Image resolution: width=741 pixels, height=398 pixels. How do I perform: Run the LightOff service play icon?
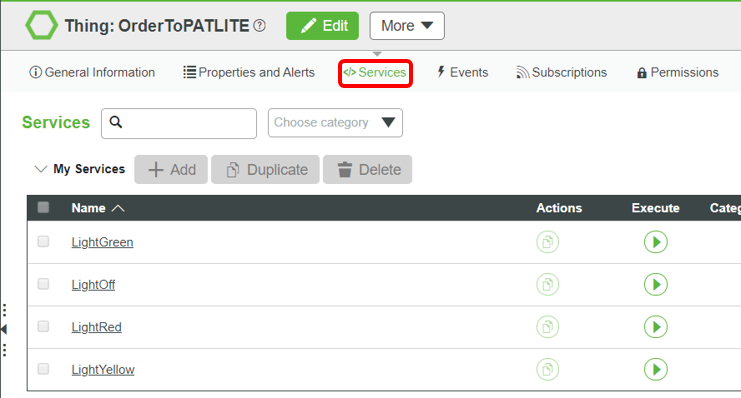click(x=655, y=285)
